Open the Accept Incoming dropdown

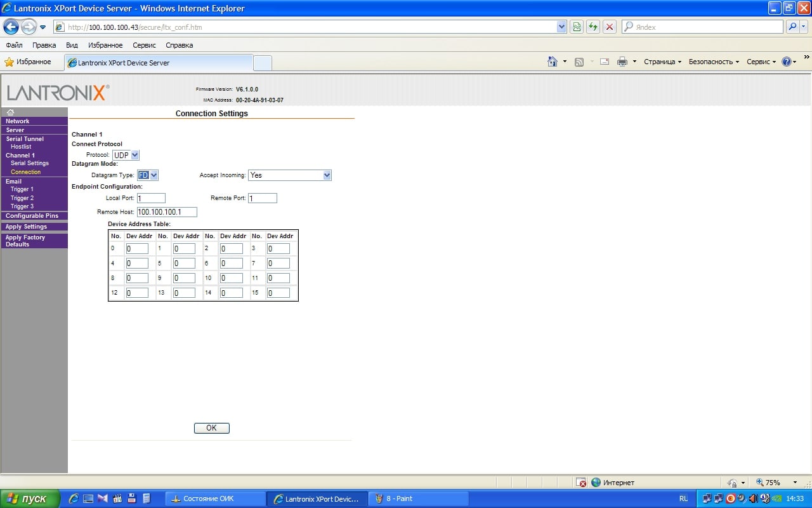pyautogui.click(x=290, y=175)
